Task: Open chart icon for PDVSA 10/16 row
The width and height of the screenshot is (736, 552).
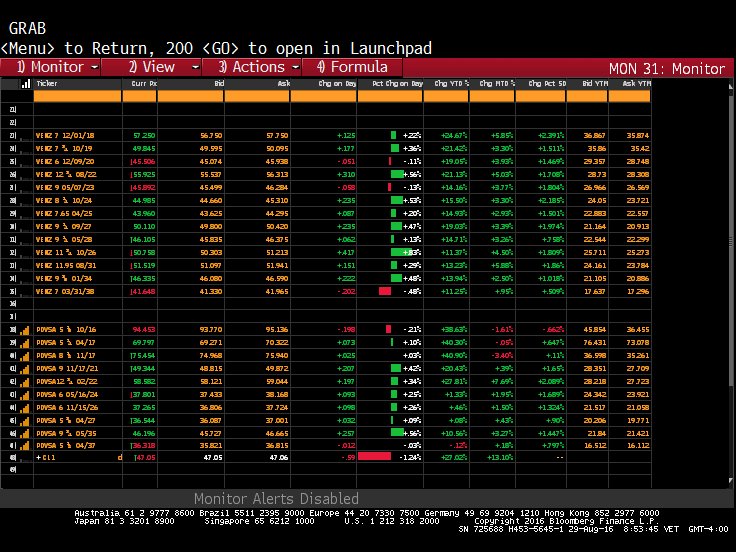Action: 25,330
